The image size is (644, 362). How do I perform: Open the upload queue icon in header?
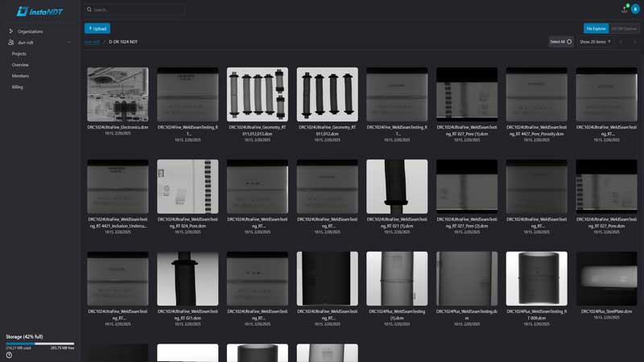pos(624,9)
